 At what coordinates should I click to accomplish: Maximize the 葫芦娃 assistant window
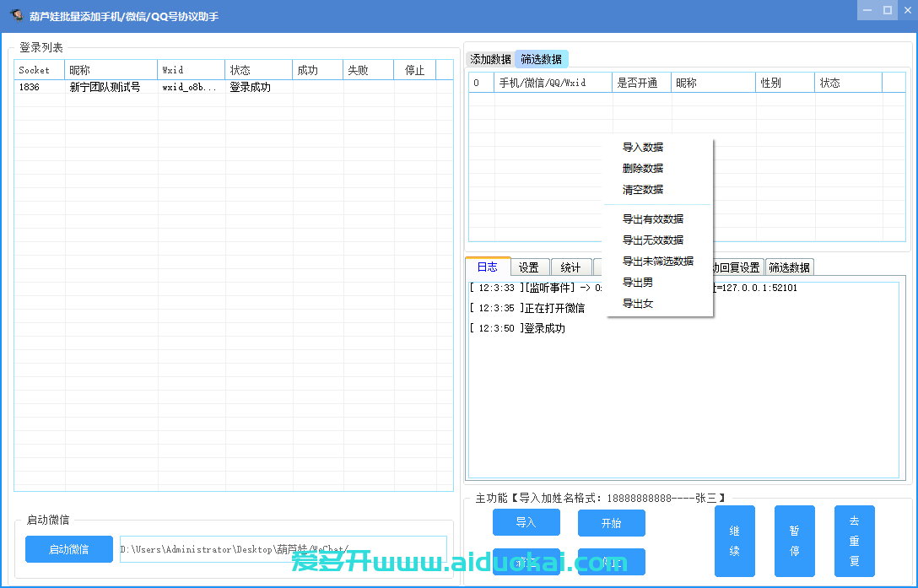tap(888, 10)
